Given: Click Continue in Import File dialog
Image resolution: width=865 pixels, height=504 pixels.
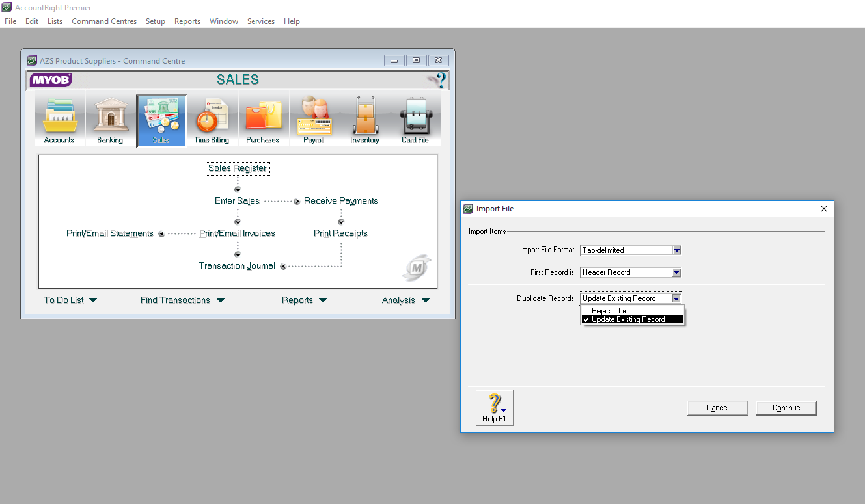Looking at the screenshot, I should pyautogui.click(x=786, y=408).
